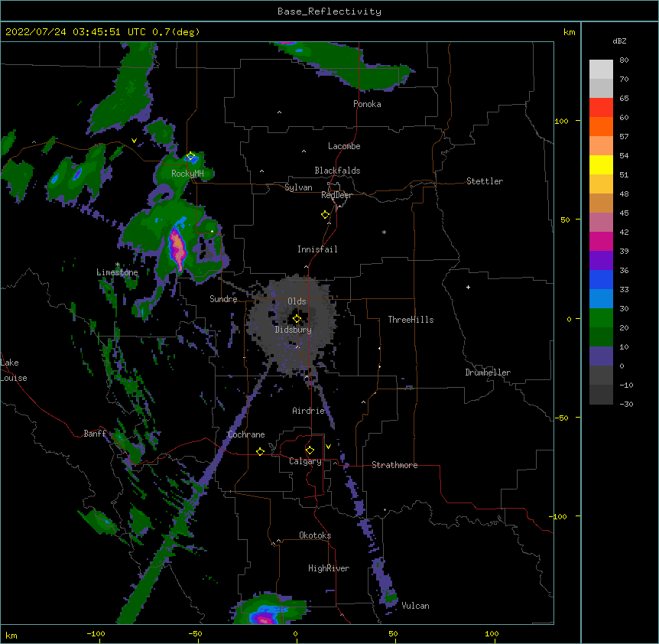
Task: Click the Limestone label
Action: pos(117,272)
